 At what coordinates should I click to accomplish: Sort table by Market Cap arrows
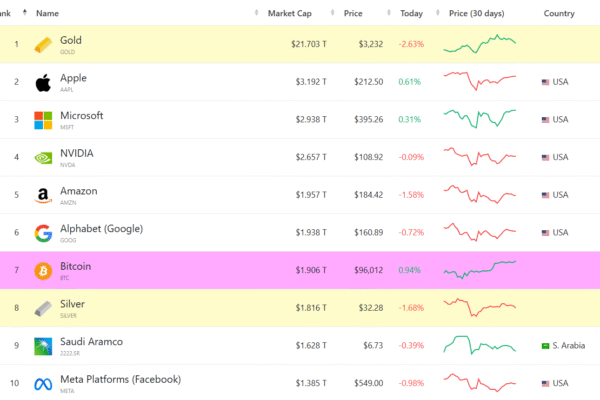[332, 13]
